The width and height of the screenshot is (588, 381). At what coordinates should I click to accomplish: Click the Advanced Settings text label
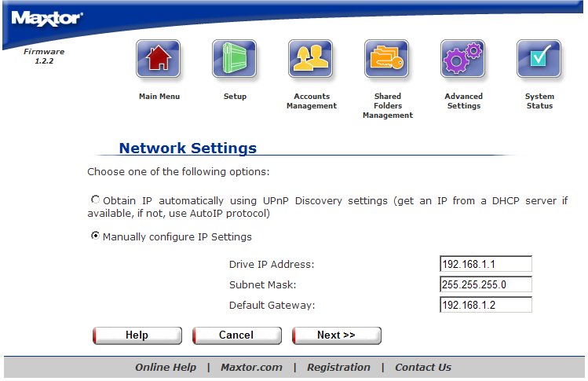click(464, 101)
